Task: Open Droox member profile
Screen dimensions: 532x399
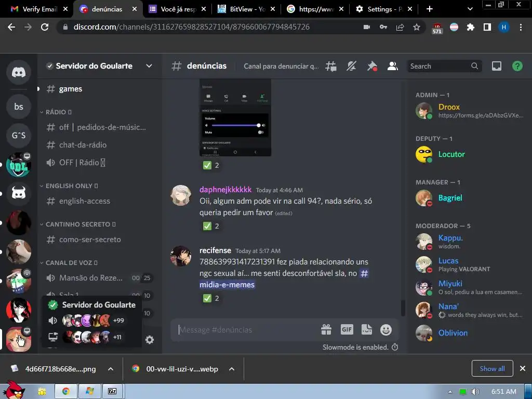Action: [x=470, y=111]
